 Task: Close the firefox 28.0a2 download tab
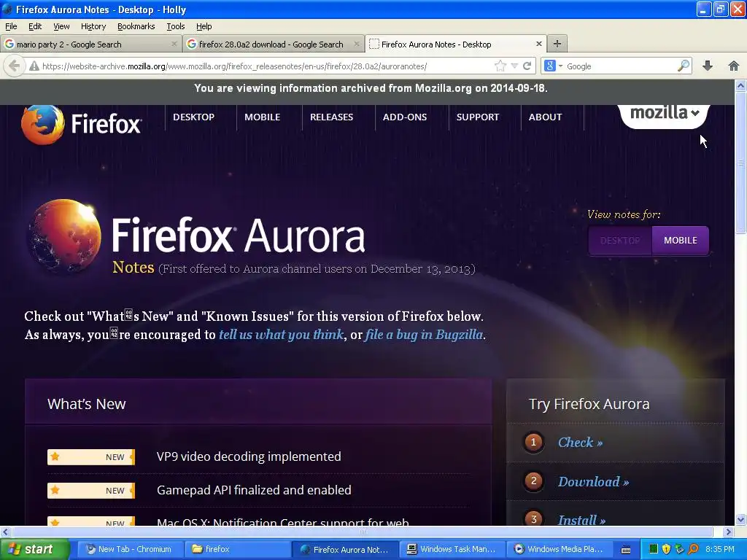point(356,44)
